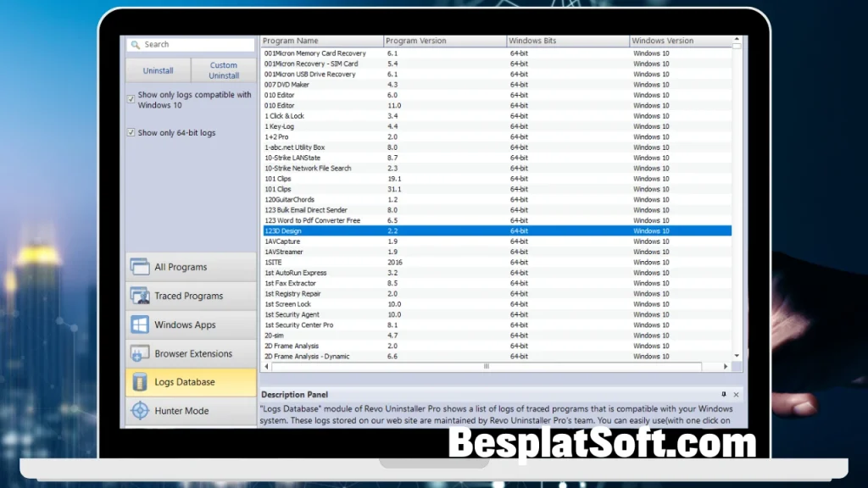Pin the Description Panel using its pin icon
Screen dimensions: 868x488
point(723,394)
